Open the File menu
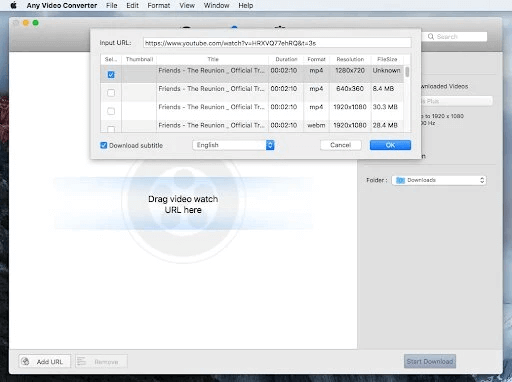The height and width of the screenshot is (382, 512). click(x=112, y=6)
